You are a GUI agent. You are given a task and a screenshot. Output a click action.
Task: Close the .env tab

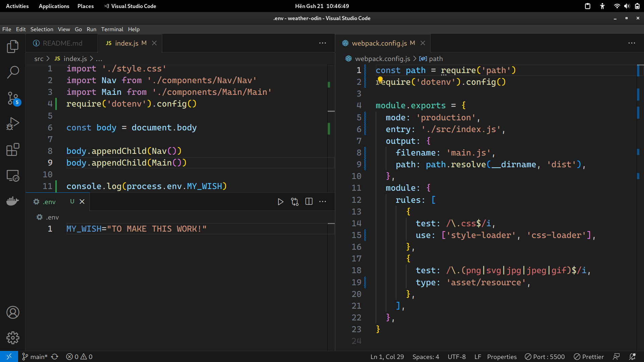coord(82,201)
